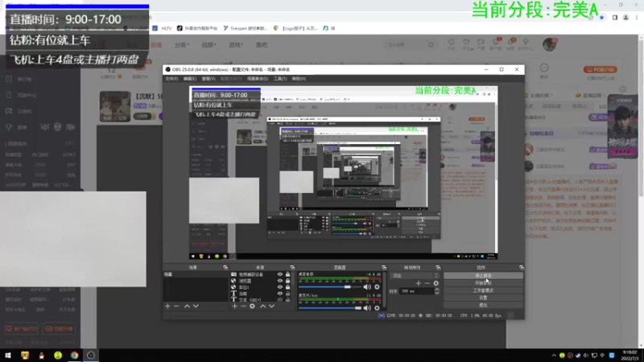Lock the browser source
Image resolution: width=644 pixels, height=362 pixels.
tap(287, 281)
